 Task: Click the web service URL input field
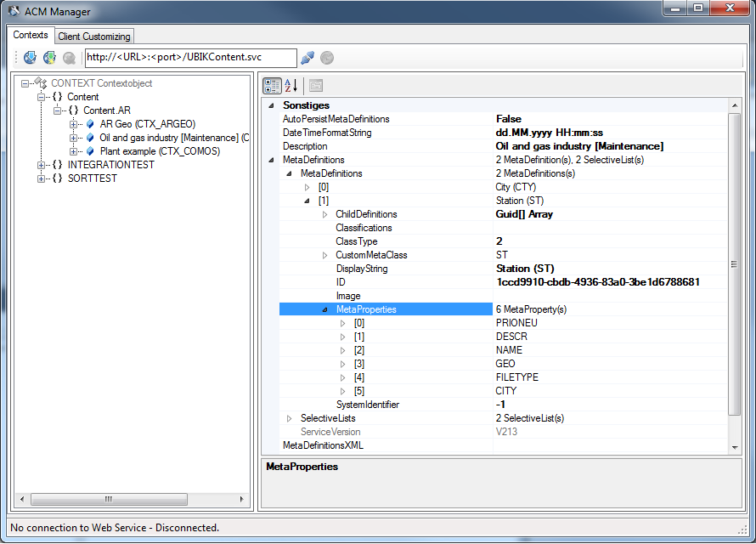tap(190, 58)
